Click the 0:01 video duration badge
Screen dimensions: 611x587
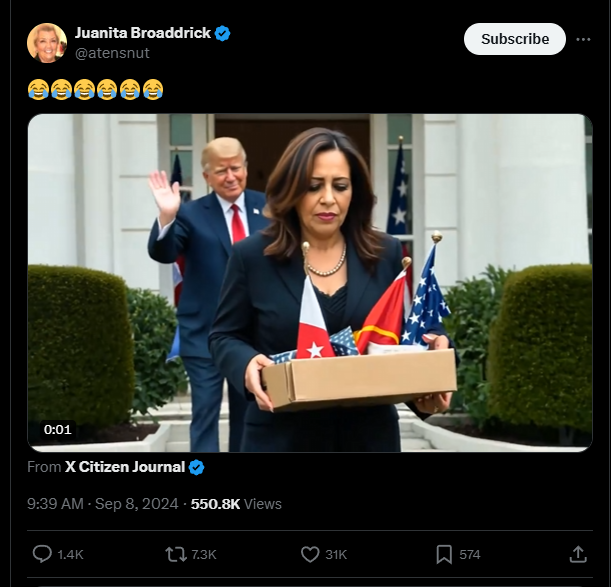click(x=58, y=430)
